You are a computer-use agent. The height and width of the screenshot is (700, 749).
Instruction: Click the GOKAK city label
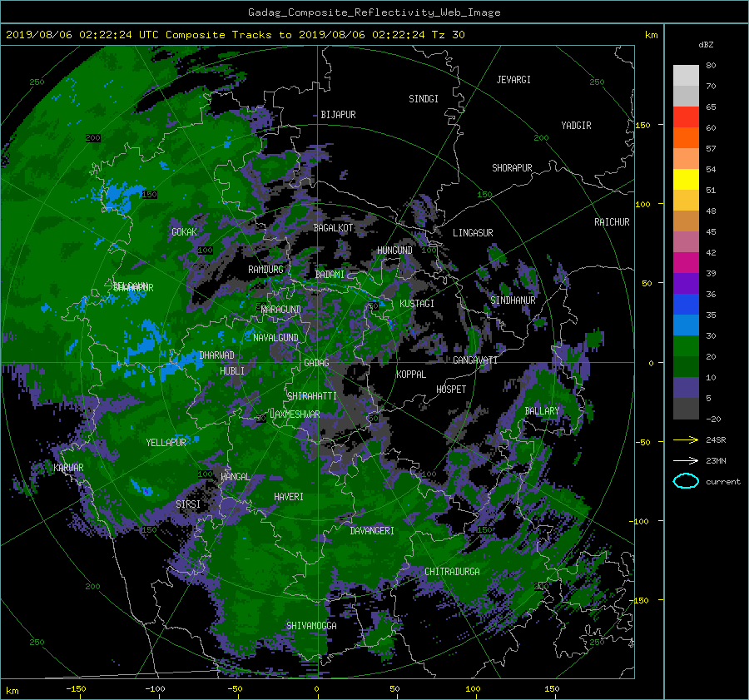coord(185,232)
